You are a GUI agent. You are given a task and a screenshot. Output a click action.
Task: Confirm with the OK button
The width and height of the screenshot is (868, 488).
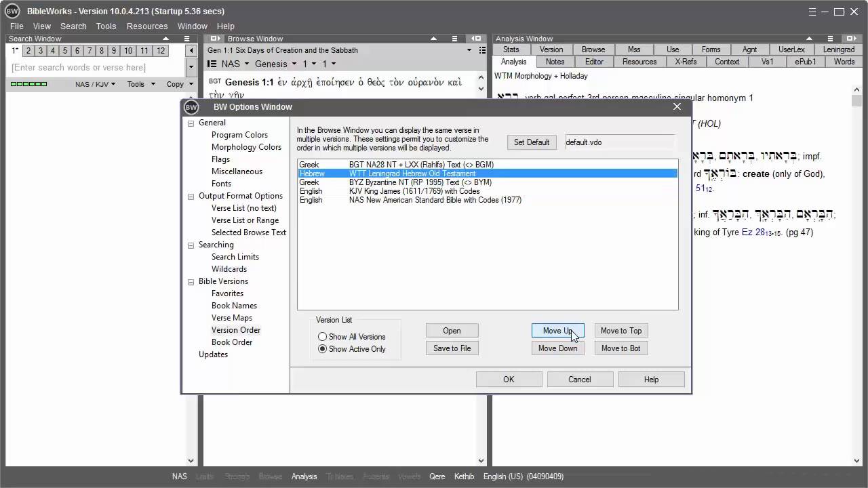click(509, 380)
